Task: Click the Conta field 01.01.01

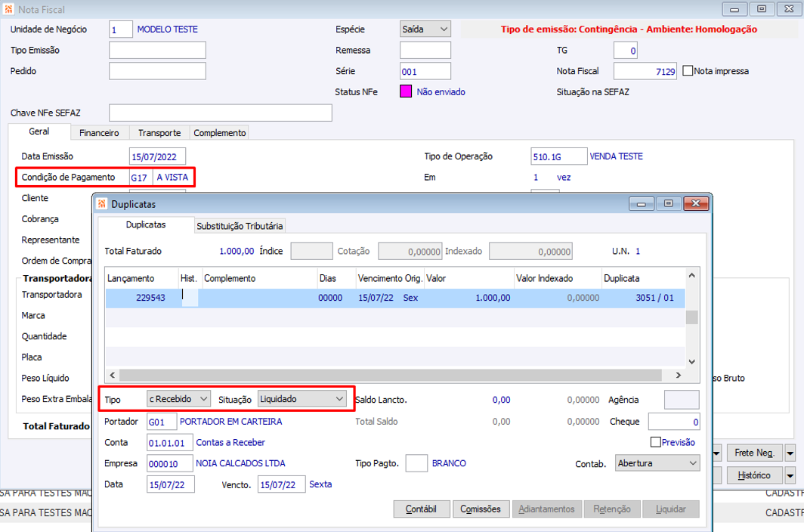Action: tap(170, 443)
